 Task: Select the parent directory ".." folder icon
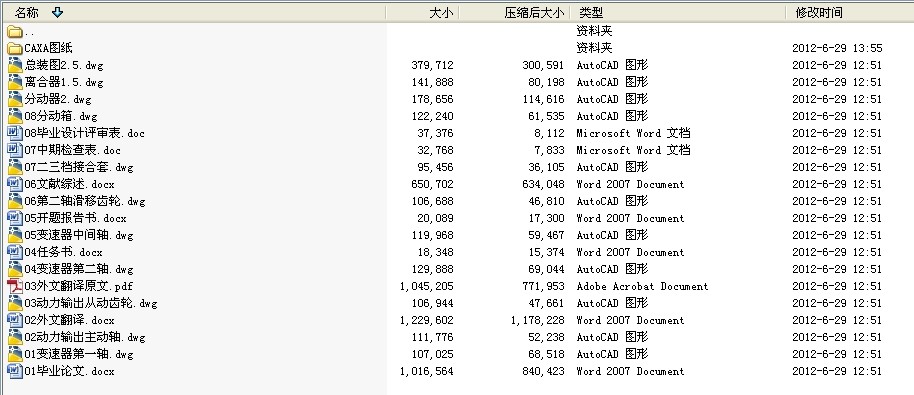pyautogui.click(x=15, y=31)
